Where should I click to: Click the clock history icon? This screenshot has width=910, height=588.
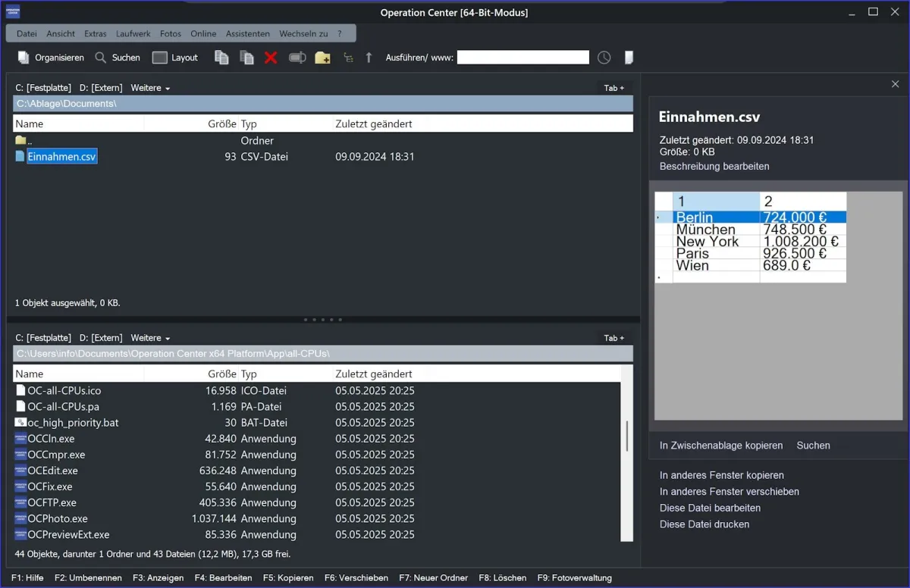604,58
